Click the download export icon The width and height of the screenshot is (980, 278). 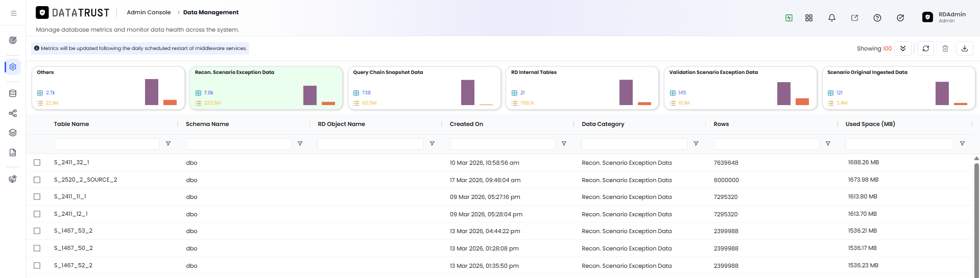tap(965, 48)
